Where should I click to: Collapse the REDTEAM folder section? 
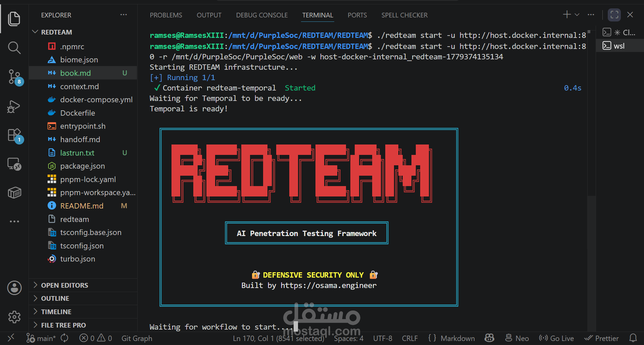point(83,32)
